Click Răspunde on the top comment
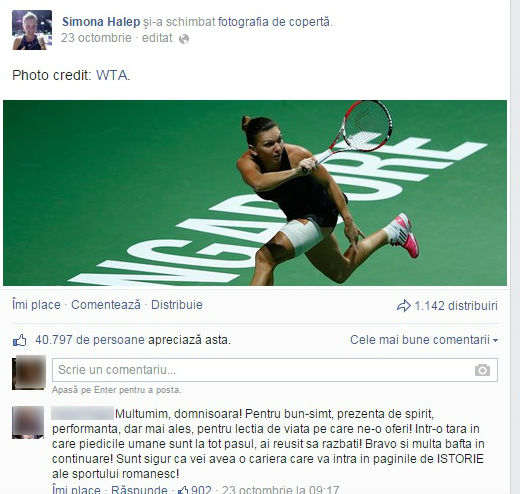 point(139,490)
